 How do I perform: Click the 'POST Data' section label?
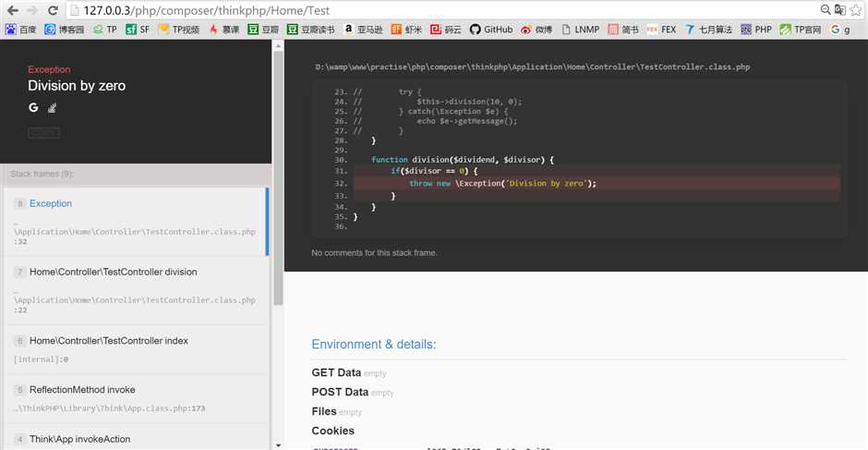click(340, 392)
